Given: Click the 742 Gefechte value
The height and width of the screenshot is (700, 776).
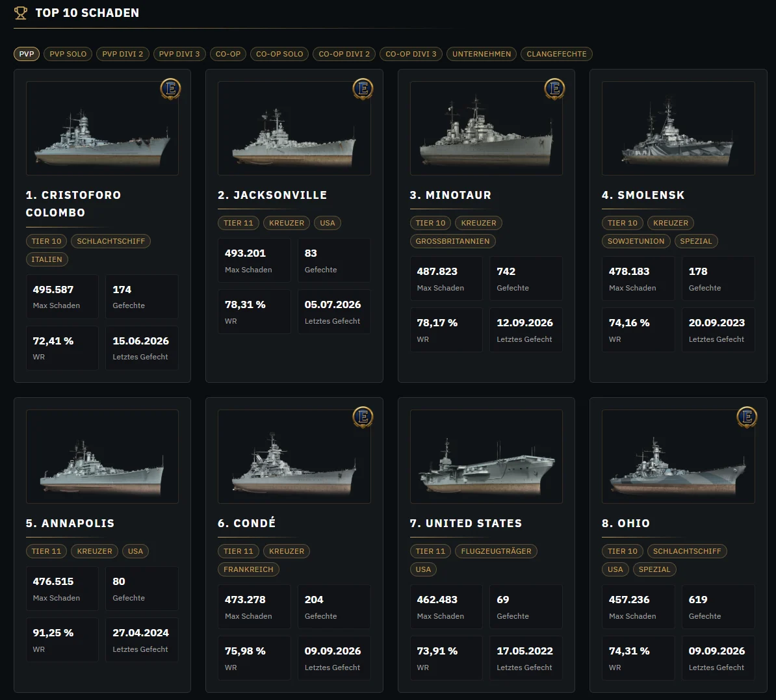Looking at the screenshot, I should [506, 272].
